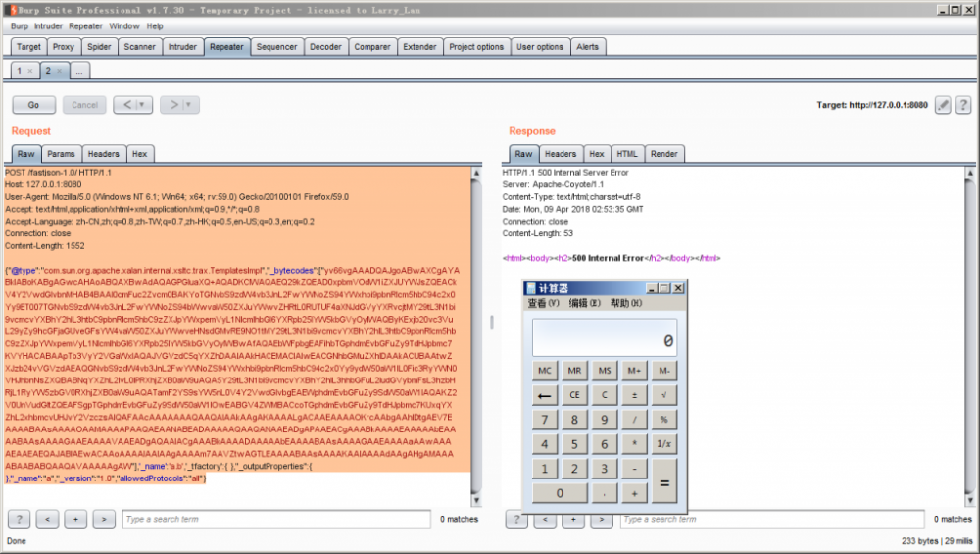
Task: Click calculator digit 7 key
Action: [x=544, y=420]
